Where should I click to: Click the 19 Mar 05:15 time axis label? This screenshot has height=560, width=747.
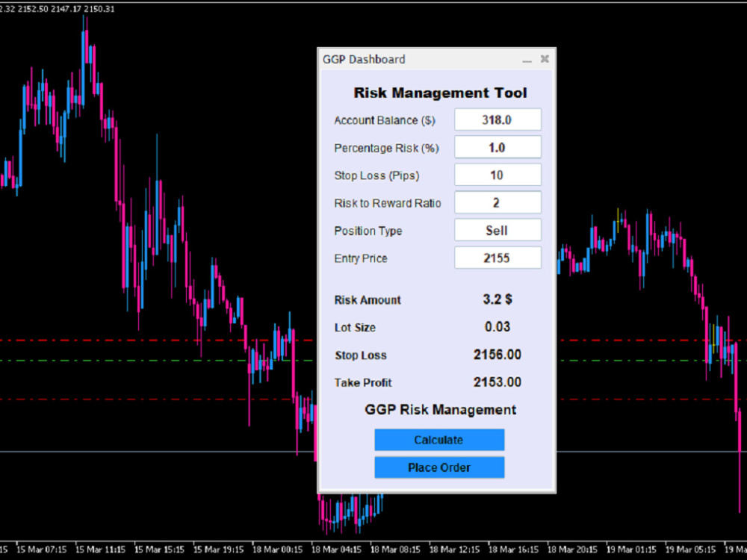pos(691,550)
